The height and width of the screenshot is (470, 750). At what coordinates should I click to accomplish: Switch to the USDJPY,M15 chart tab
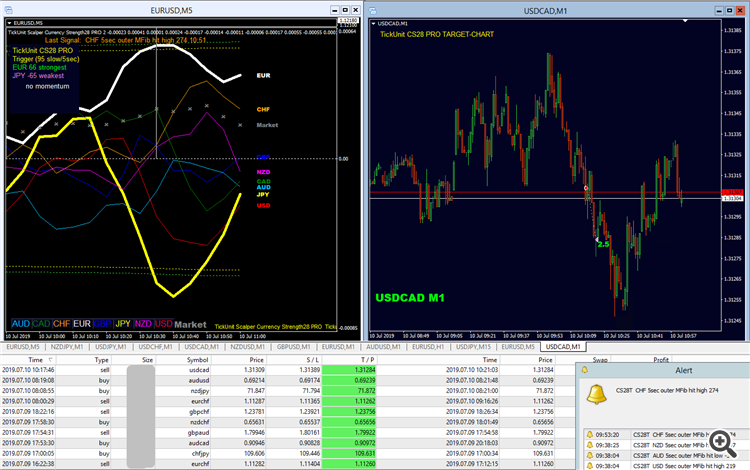pos(474,347)
